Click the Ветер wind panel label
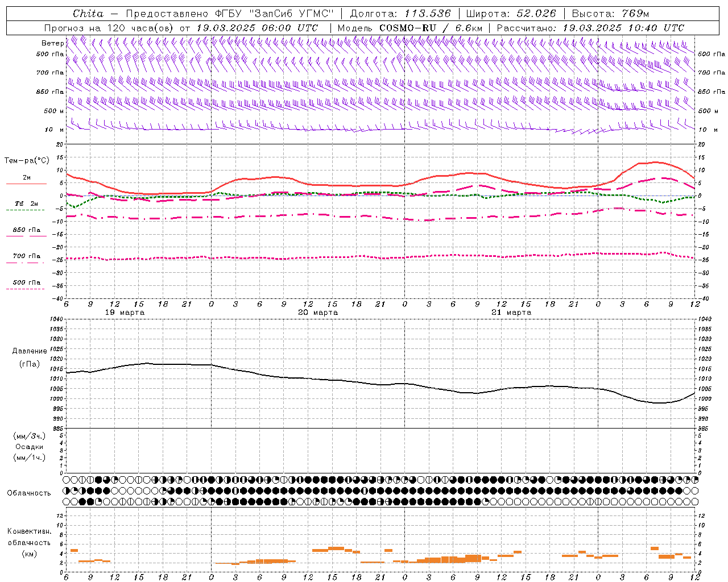Image resolution: width=728 pixels, height=582 pixels. pyautogui.click(x=52, y=43)
